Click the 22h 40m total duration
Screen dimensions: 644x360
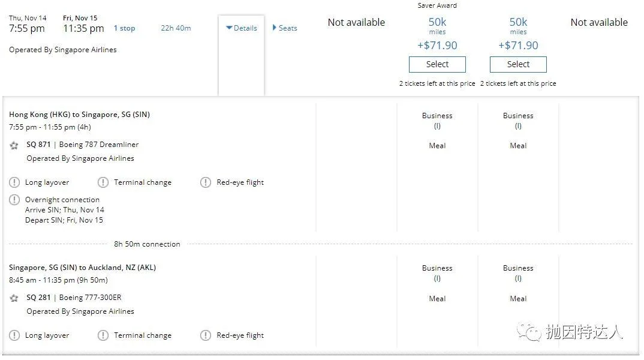coord(176,28)
